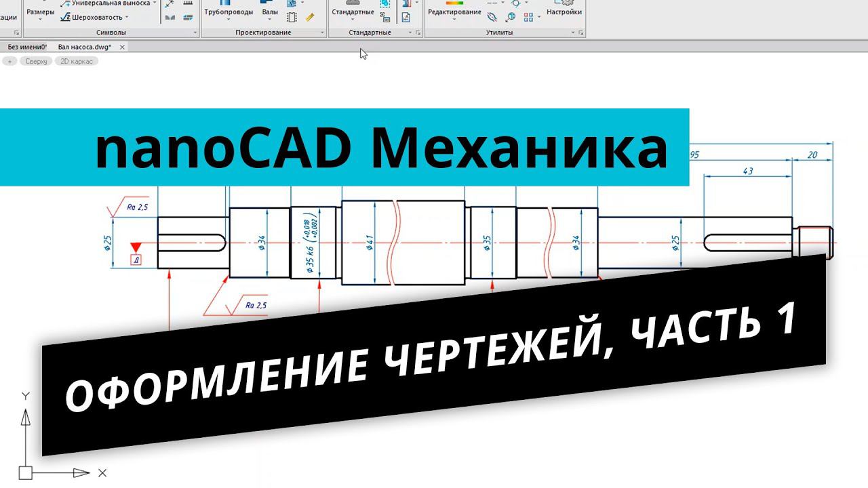Expand the arrow beside Универсальная выноска
This screenshot has width=868, height=488.
point(155,3)
